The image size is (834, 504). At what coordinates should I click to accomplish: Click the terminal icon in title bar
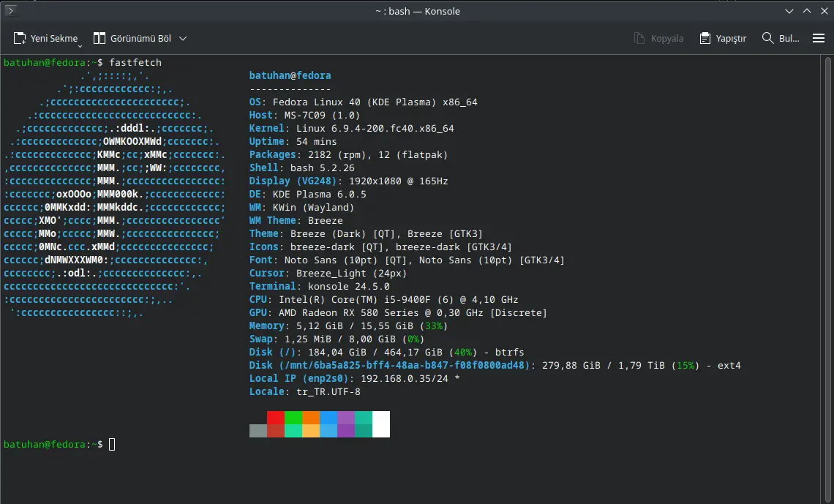pyautogui.click(x=10, y=10)
